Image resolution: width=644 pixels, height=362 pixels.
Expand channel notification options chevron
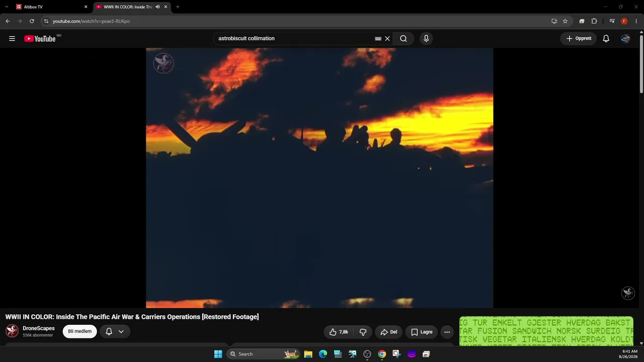tap(121, 331)
